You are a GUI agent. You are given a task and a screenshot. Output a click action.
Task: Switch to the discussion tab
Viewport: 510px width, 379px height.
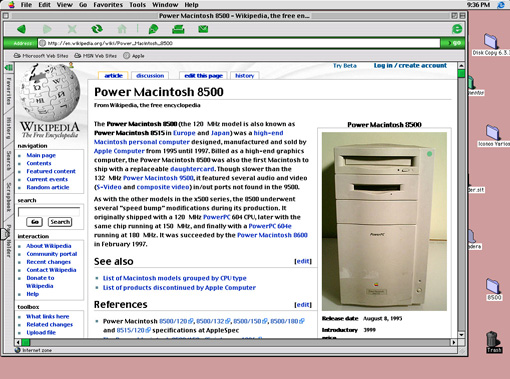click(x=150, y=76)
